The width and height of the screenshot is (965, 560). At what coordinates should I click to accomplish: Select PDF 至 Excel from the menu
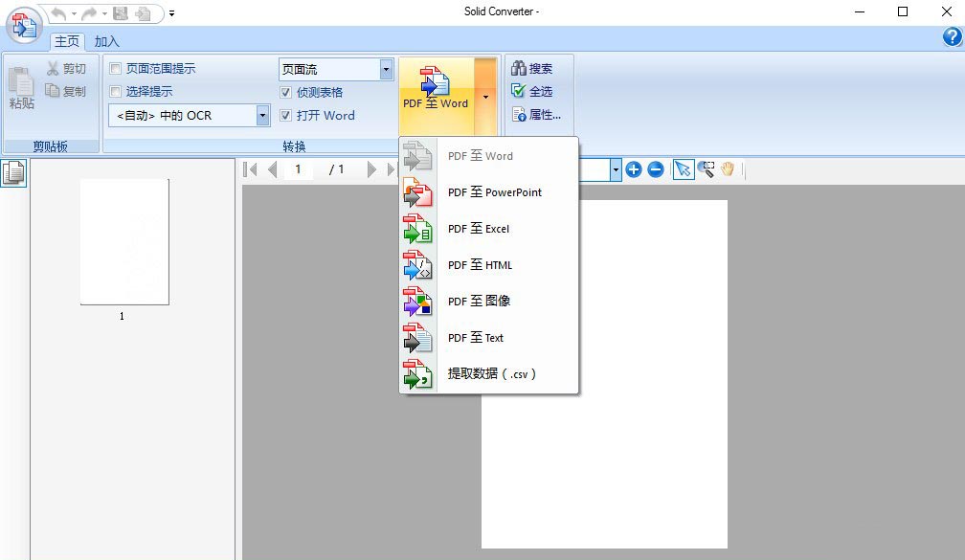coord(489,228)
